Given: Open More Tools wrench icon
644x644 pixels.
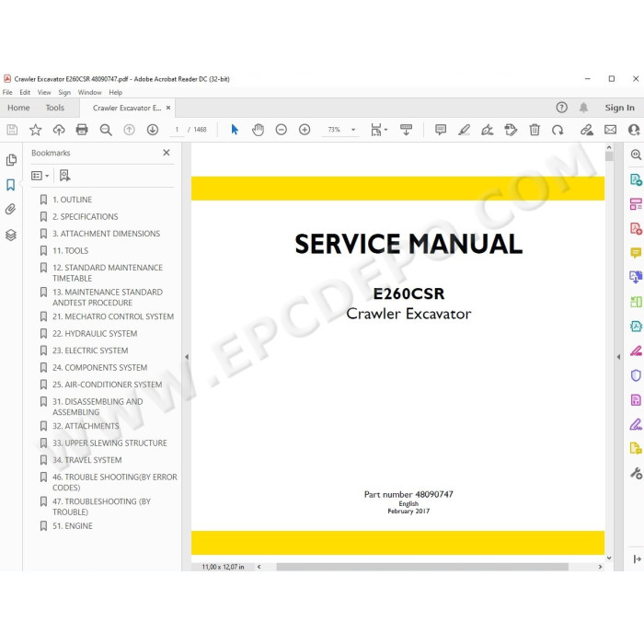Looking at the screenshot, I should [636, 474].
